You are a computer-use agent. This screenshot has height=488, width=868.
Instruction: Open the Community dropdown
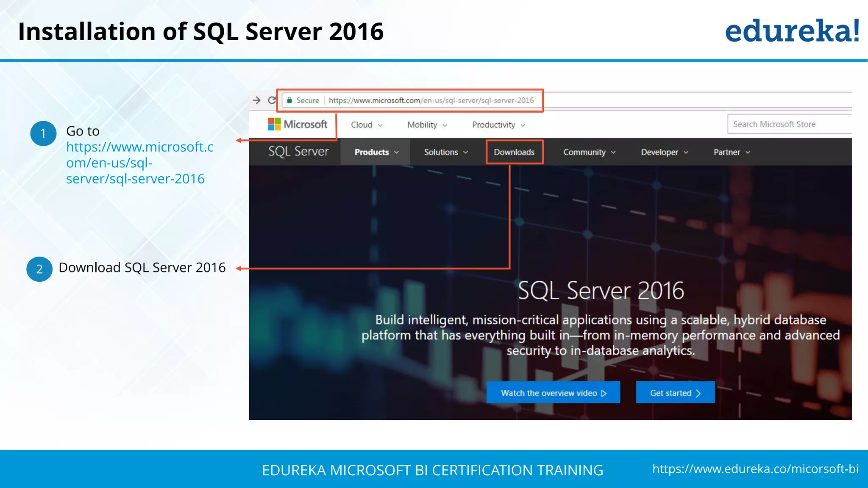[x=589, y=152]
